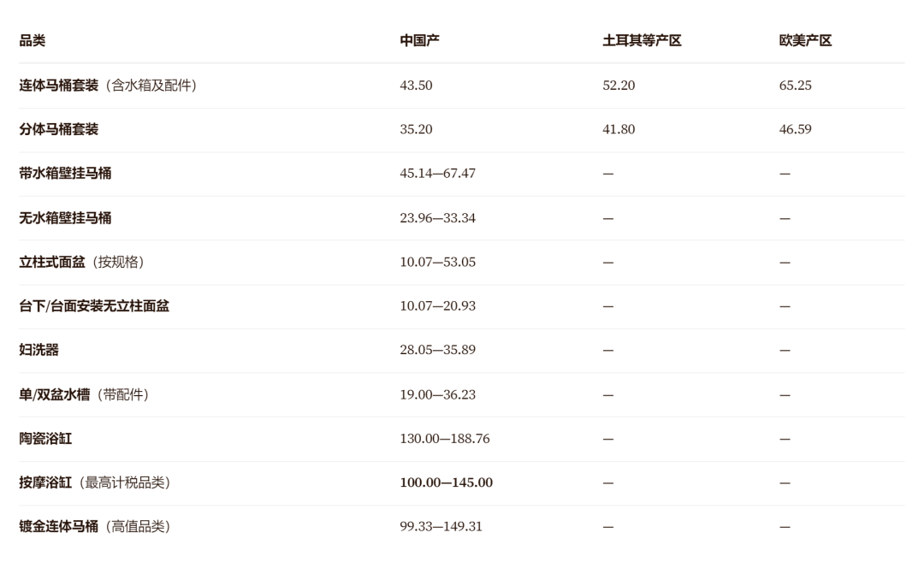This screenshot has height=568, width=924.
Task: Click the 欧美产区 column header
Action: 805,41
